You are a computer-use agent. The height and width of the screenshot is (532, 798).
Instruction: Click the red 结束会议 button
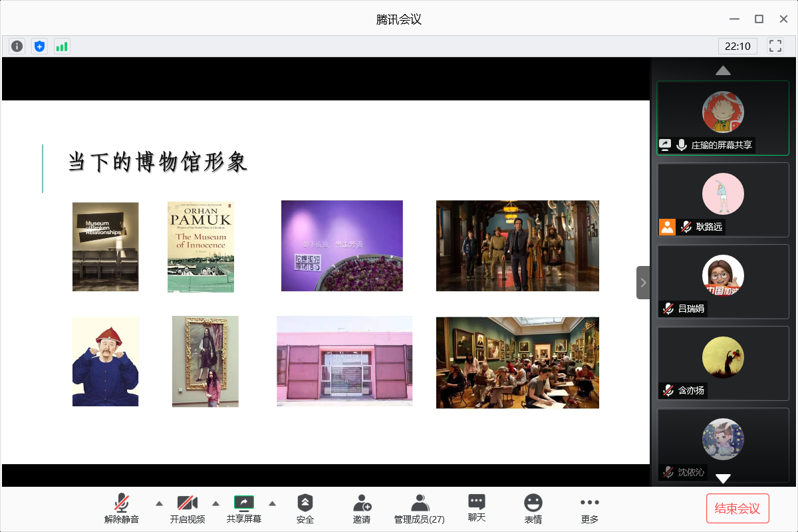tap(737, 509)
